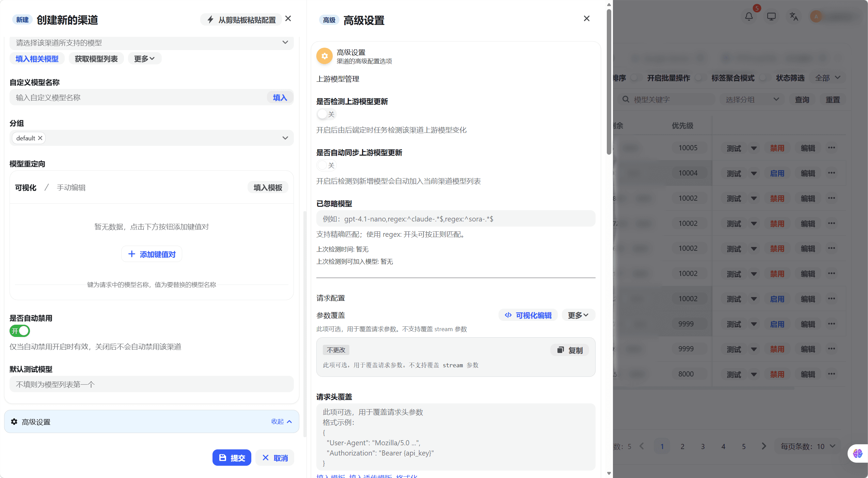Click the gear icon in 高级设置 dialog header

[x=324, y=56]
